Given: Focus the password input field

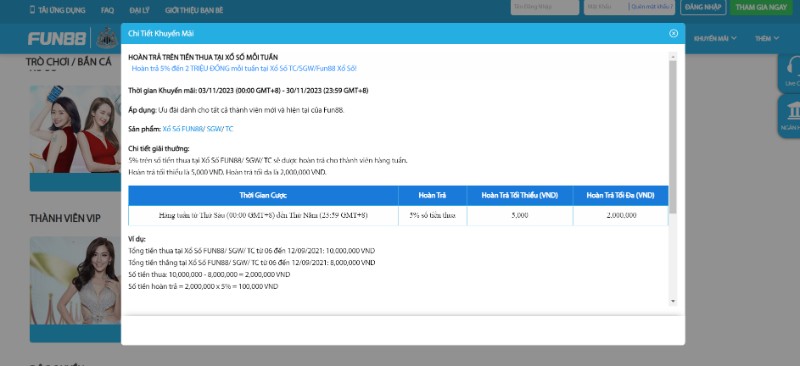Looking at the screenshot, I should [x=607, y=7].
